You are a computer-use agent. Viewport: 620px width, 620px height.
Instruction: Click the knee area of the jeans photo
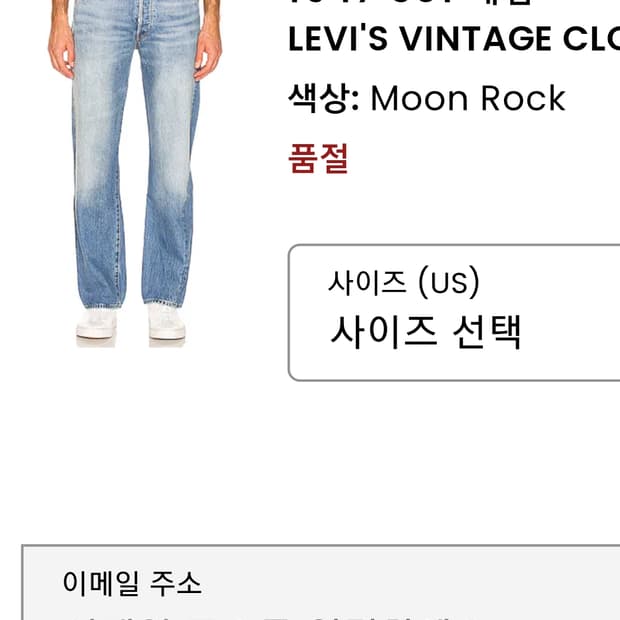134,186
